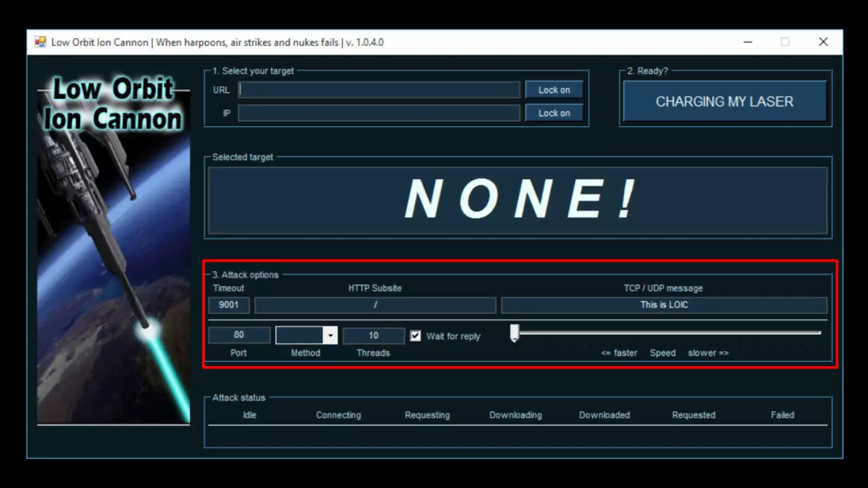Focus the URL input field
The height and width of the screenshot is (488, 868).
pos(379,90)
